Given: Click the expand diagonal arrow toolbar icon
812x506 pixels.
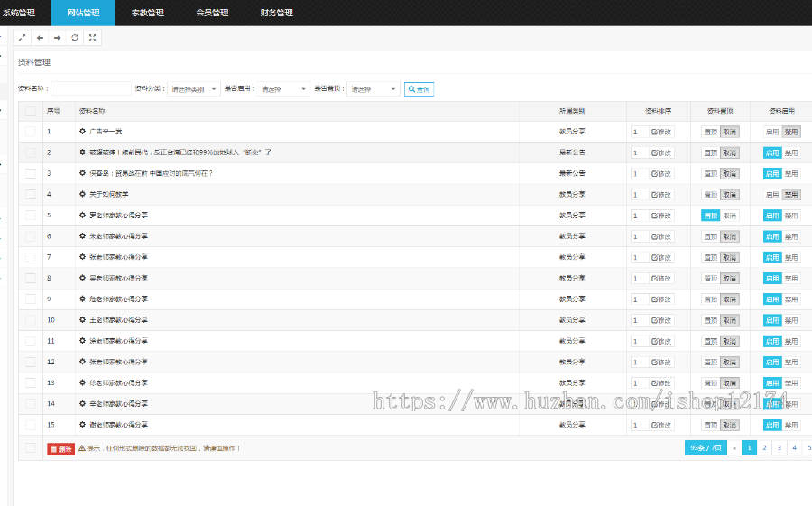Looking at the screenshot, I should point(23,38).
